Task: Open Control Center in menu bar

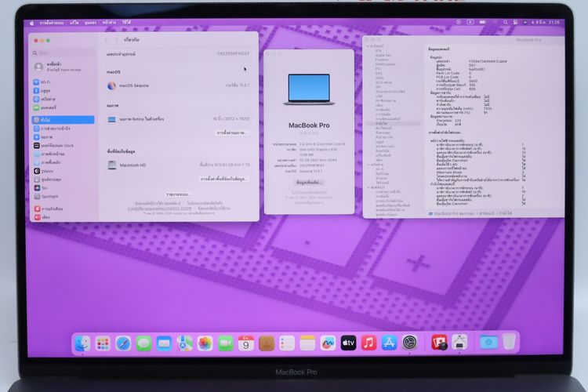Action: pyautogui.click(x=516, y=22)
